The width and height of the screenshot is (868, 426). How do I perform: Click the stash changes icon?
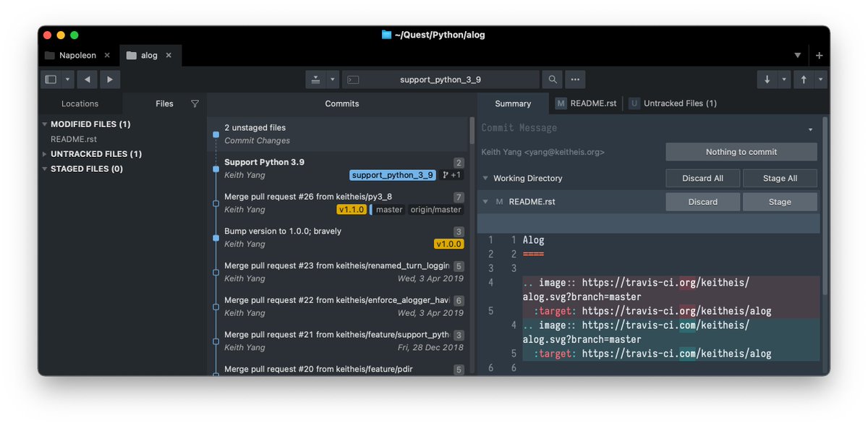pyautogui.click(x=316, y=80)
